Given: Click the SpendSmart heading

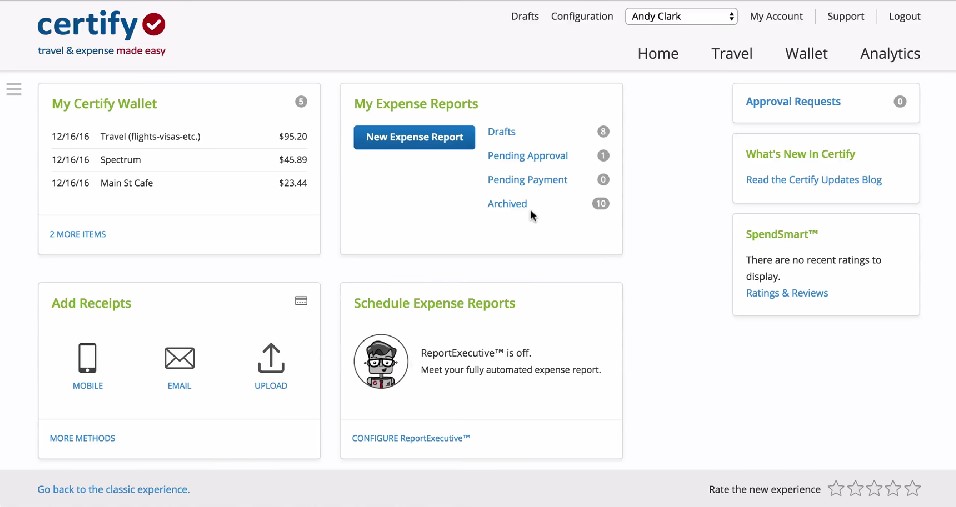Looking at the screenshot, I should coord(782,234).
